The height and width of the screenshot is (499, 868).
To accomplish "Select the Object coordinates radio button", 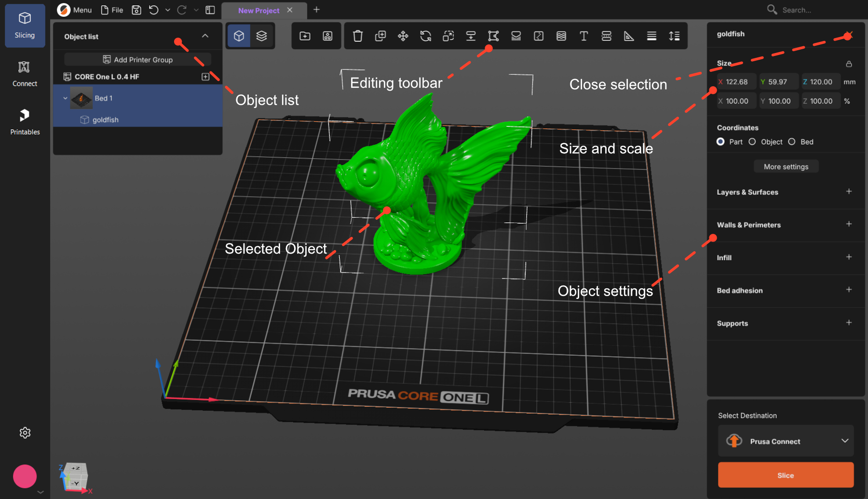I will (752, 142).
